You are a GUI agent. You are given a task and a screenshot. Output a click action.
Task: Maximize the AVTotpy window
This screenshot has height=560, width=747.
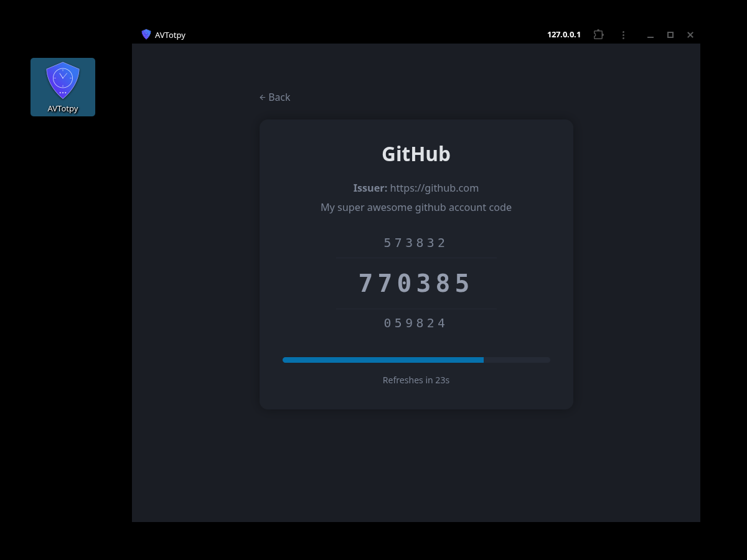[670, 35]
